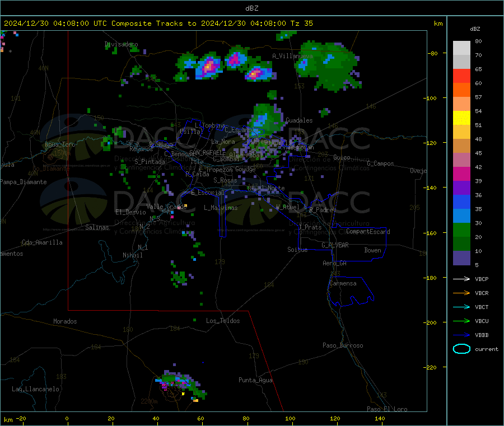
Task: Click the 'Tz 35' threshold text
Action: tap(301, 24)
